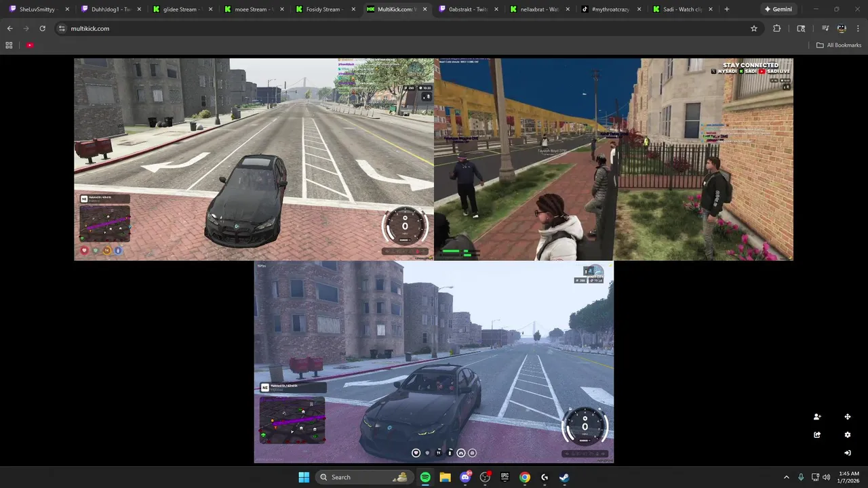Switch to the #mythroatcrazy TikTok tab
Image resolution: width=868 pixels, height=488 pixels.
tap(612, 9)
